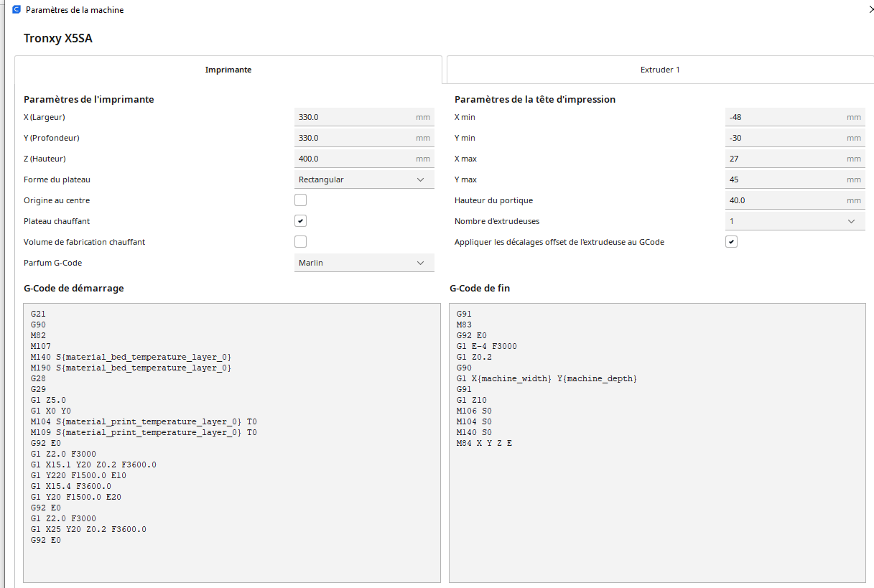Click the Paramètres de la tête d'impression heading
The image size is (874, 588).
click(x=535, y=99)
